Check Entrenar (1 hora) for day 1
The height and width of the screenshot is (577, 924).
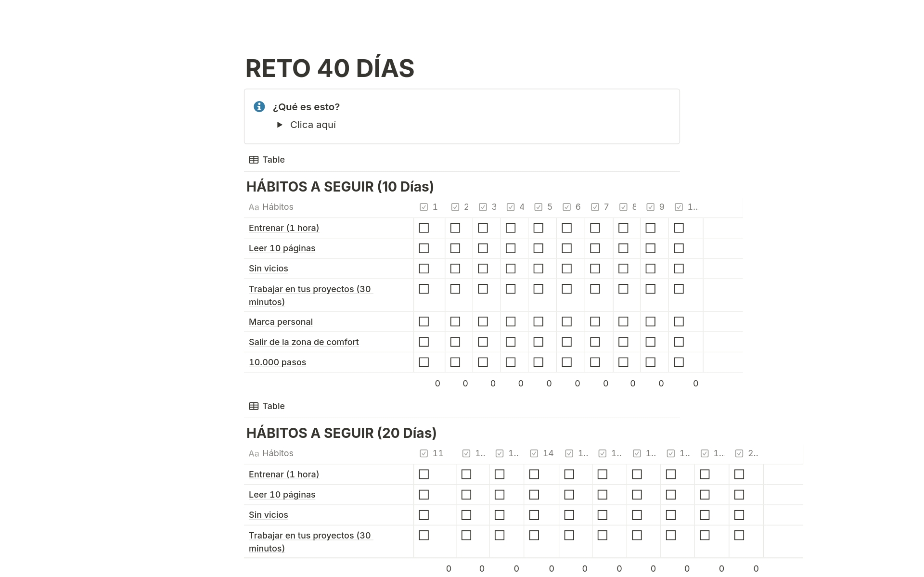[x=423, y=228]
